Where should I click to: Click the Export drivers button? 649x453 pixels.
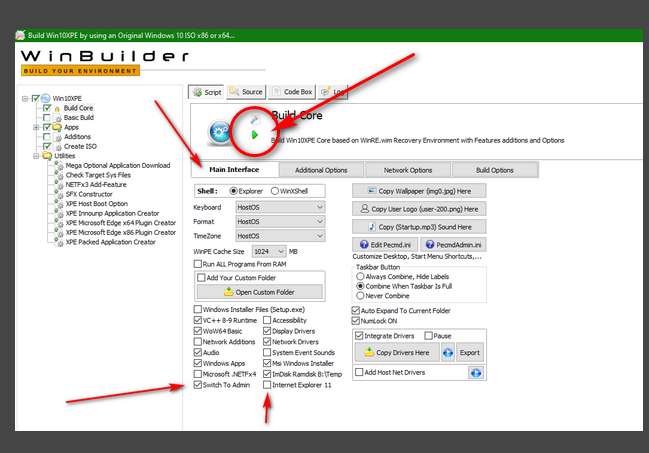470,352
